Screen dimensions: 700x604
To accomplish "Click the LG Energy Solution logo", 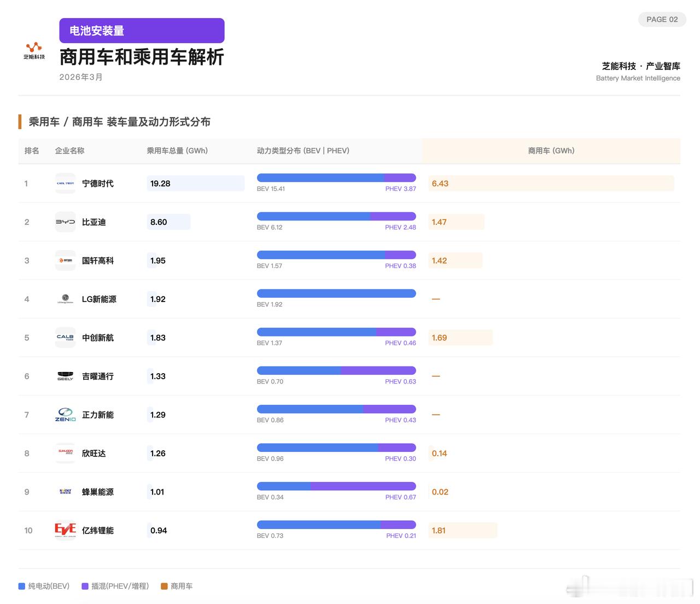I will coord(65,299).
